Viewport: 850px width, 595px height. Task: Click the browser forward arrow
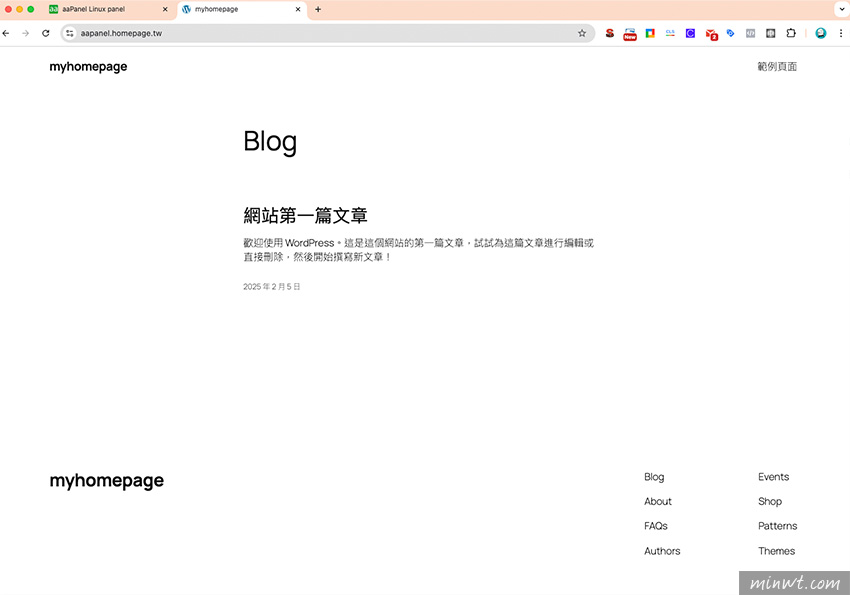pyautogui.click(x=25, y=33)
